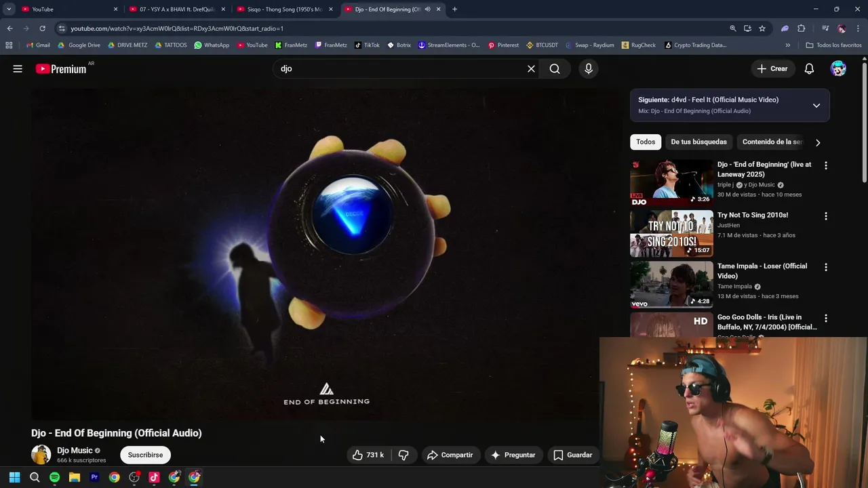Go back with browser back arrow
Image resolution: width=868 pixels, height=488 pixels.
[9, 28]
